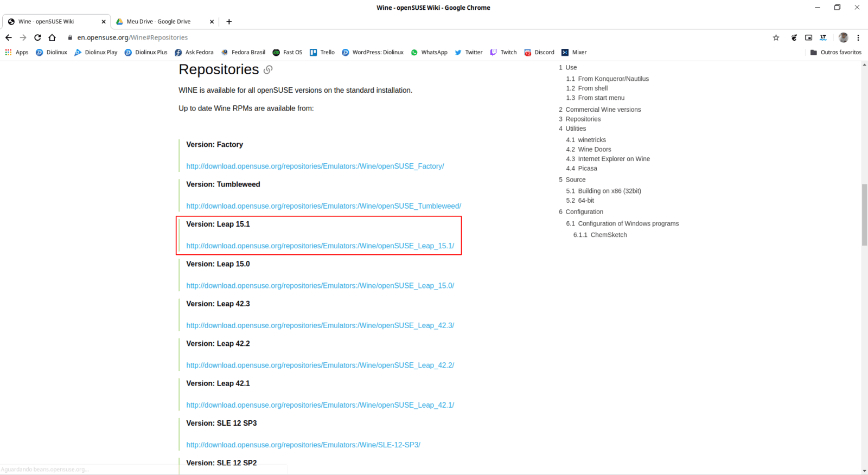Image resolution: width=868 pixels, height=475 pixels.
Task: Jump to 'Picasa' in contents
Action: [582, 169]
